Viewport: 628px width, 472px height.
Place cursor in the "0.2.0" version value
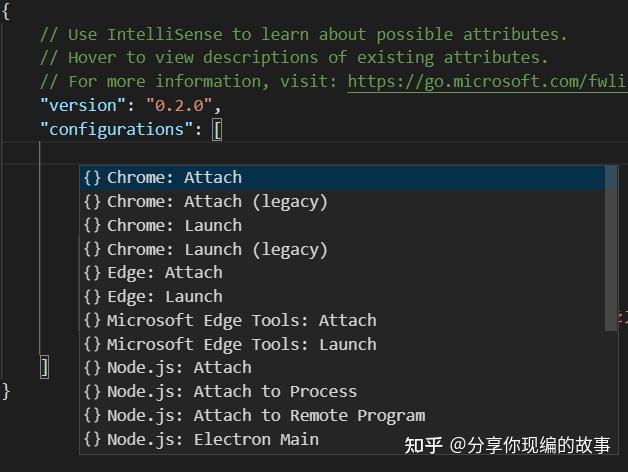[x=183, y=105]
